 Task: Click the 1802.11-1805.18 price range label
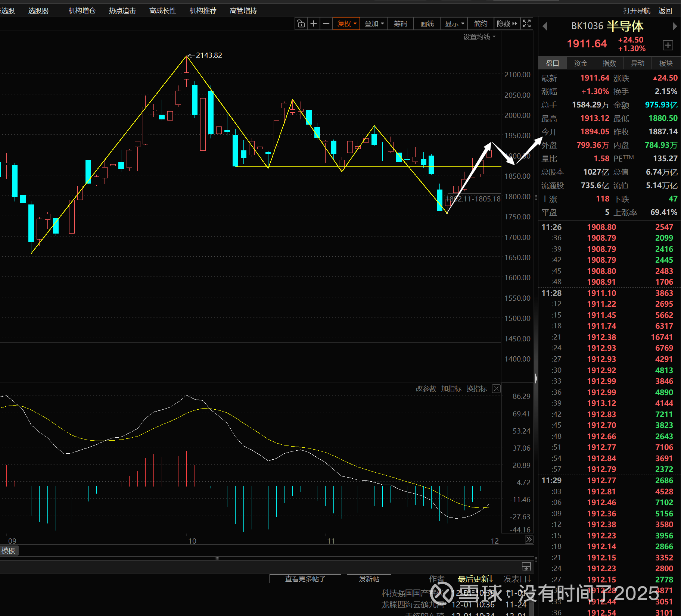tap(473, 199)
